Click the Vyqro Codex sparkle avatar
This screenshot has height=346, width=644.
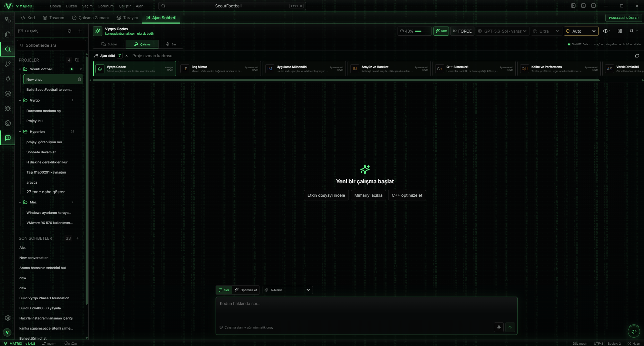(98, 31)
